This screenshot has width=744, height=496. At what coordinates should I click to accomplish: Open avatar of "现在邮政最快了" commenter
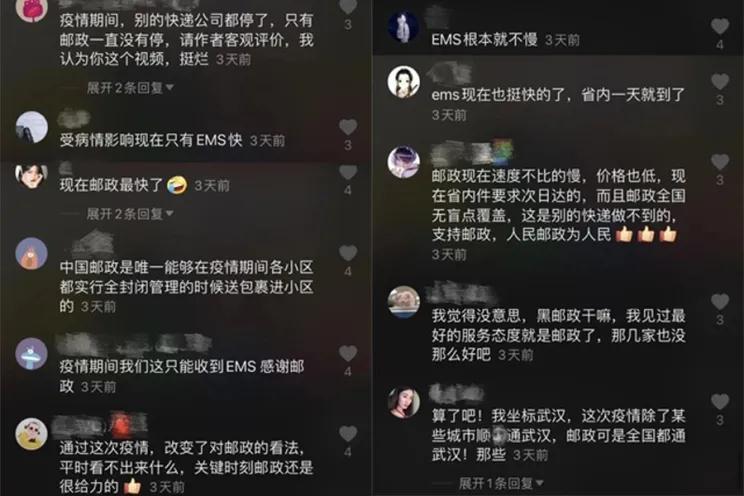(31, 176)
